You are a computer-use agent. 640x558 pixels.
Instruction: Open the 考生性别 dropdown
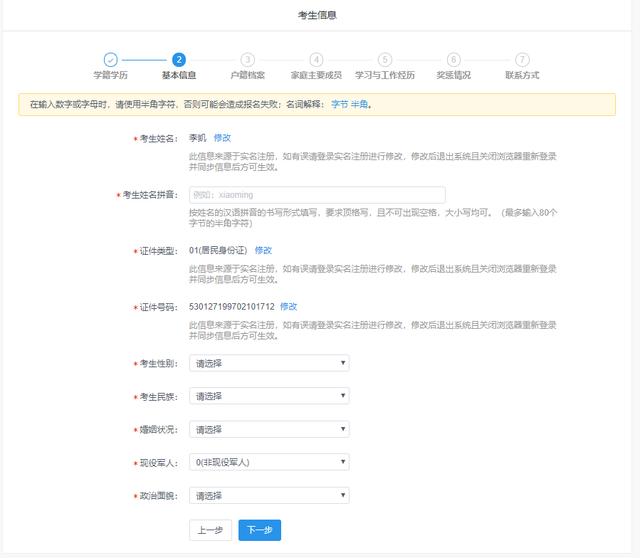click(269, 363)
